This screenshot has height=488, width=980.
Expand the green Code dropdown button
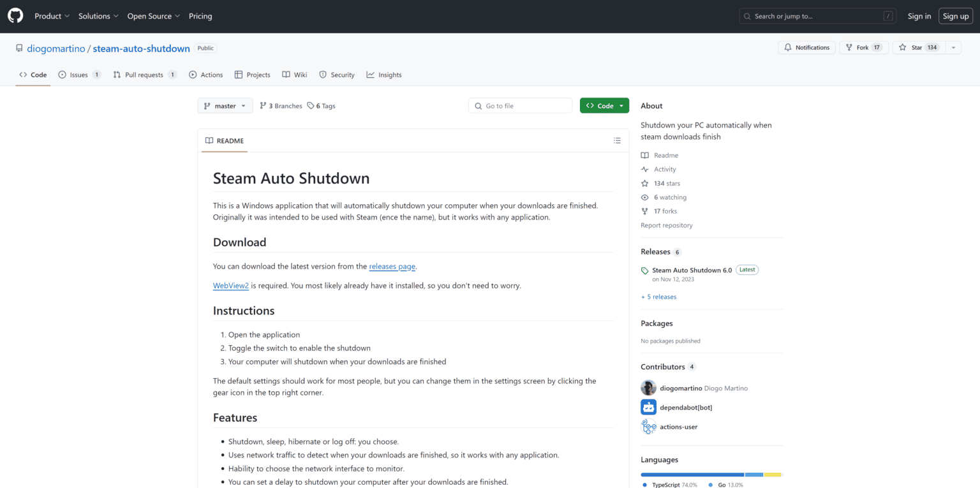pos(604,106)
